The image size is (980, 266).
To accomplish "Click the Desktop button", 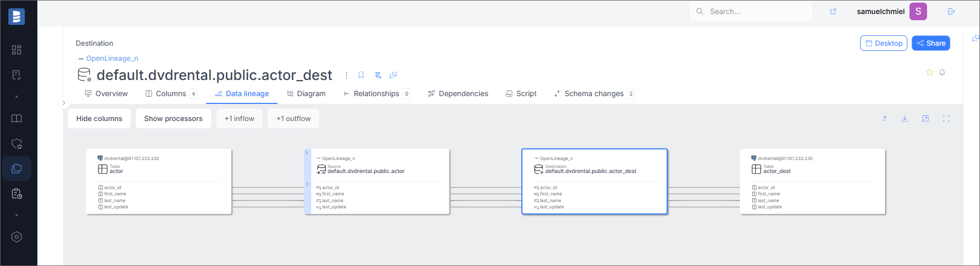I will 884,43.
